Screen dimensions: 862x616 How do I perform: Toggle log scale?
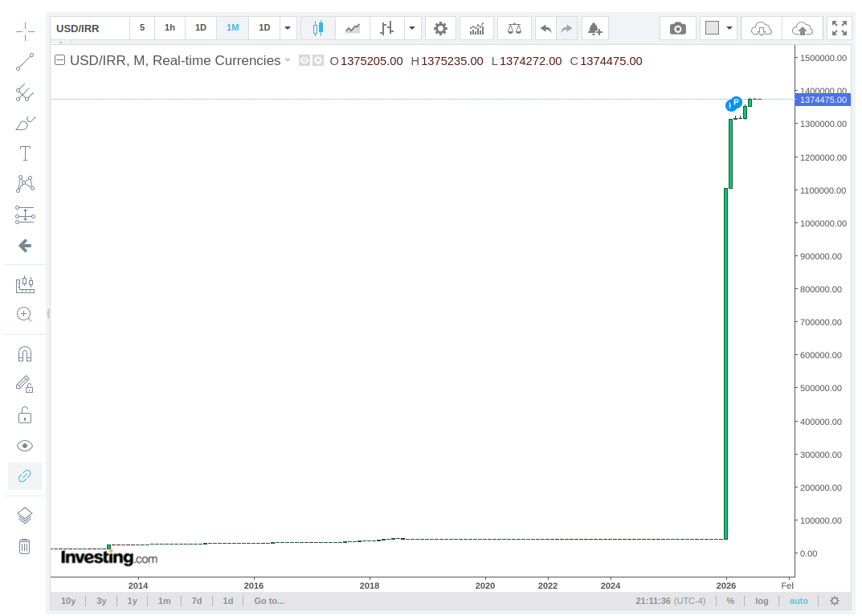coord(762,601)
